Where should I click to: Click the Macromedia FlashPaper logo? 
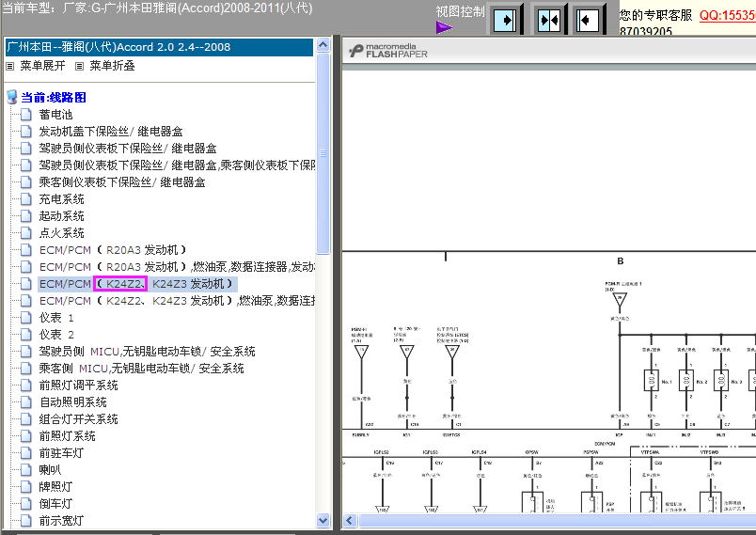pyautogui.click(x=388, y=51)
